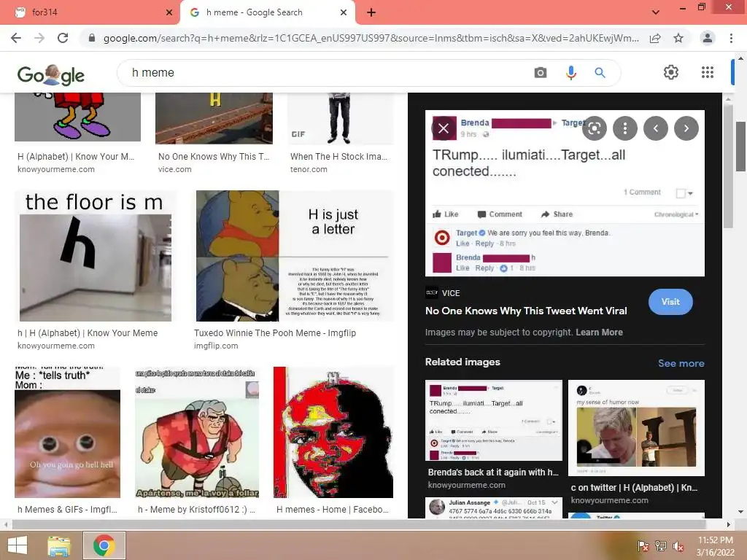Open related image c on twitter H (Alphabet)
Viewport: 747px width, 560px height.
coord(636,427)
